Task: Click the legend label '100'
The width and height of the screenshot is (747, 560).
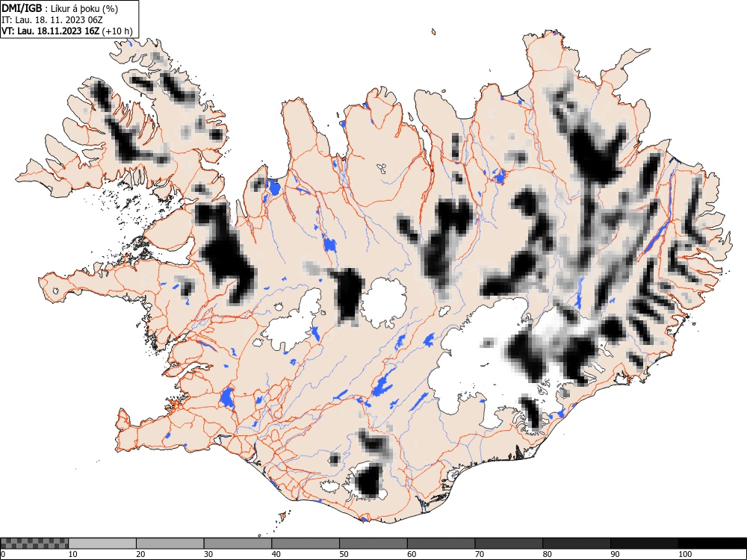Action: tap(684, 554)
